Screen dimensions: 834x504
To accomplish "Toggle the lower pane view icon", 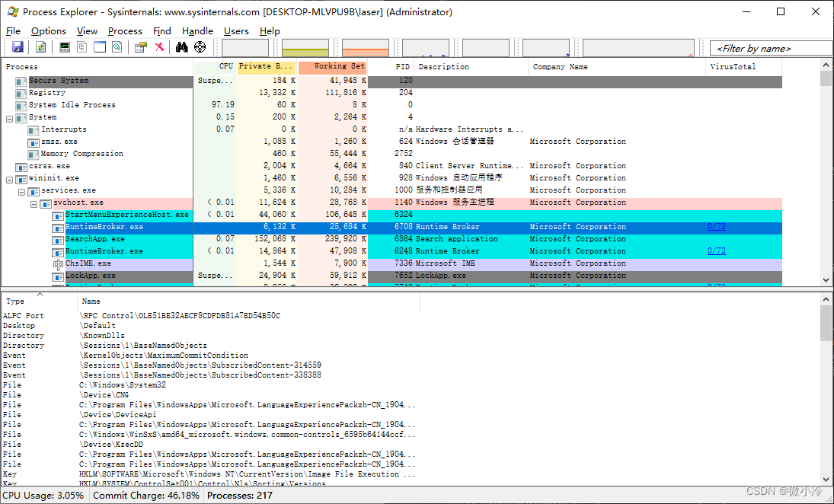I will tap(99, 46).
